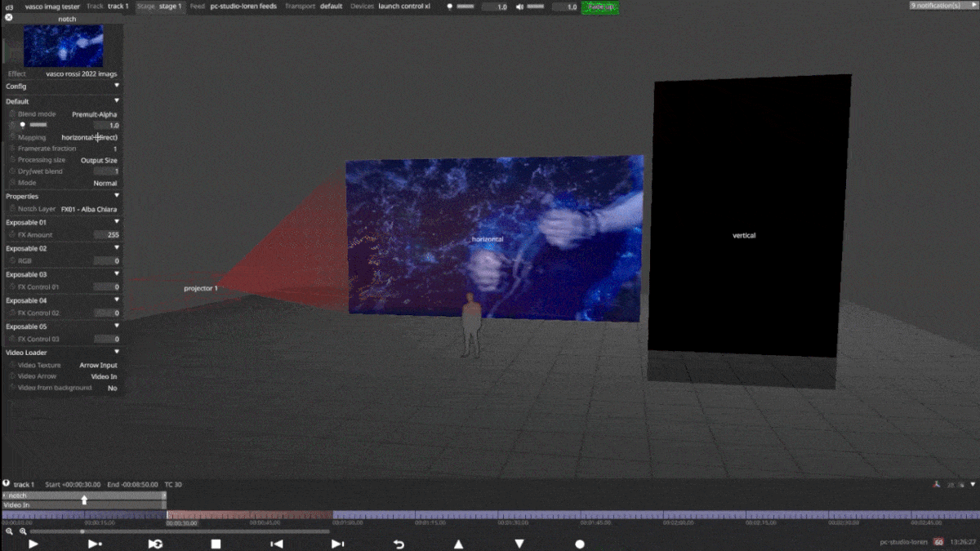
Task: Select the notch layer bar in timeline
Action: pyautogui.click(x=83, y=495)
